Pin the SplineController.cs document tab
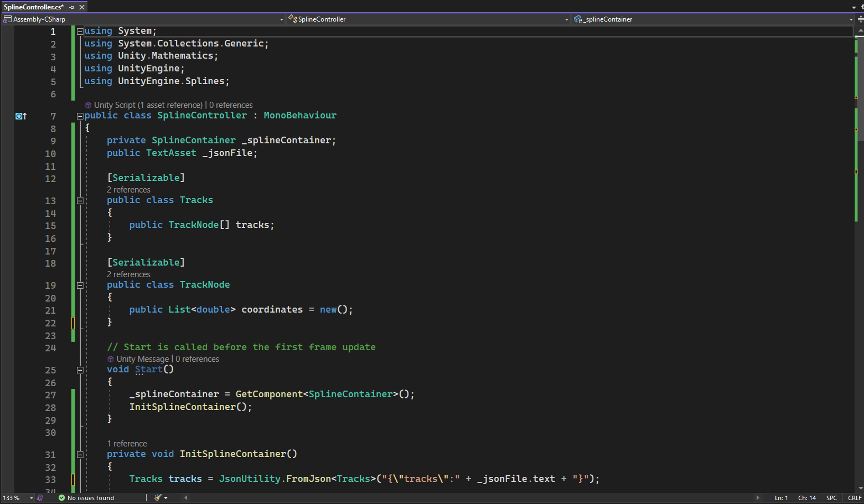The width and height of the screenshot is (864, 504). tap(73, 7)
